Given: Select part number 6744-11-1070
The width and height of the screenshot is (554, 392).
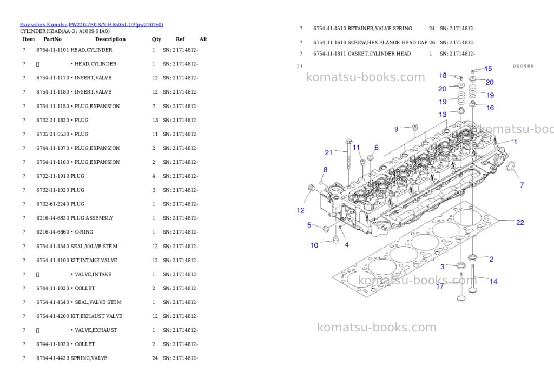Looking at the screenshot, I should click(x=52, y=148).
